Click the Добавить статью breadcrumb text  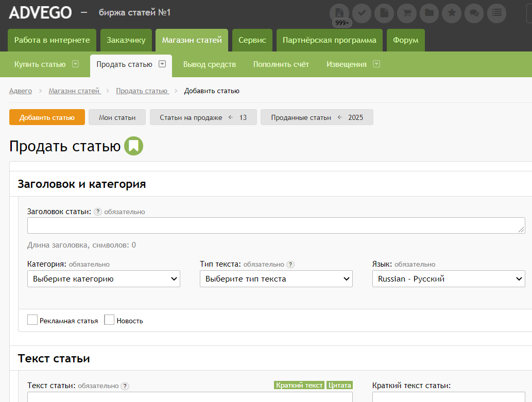tap(212, 91)
